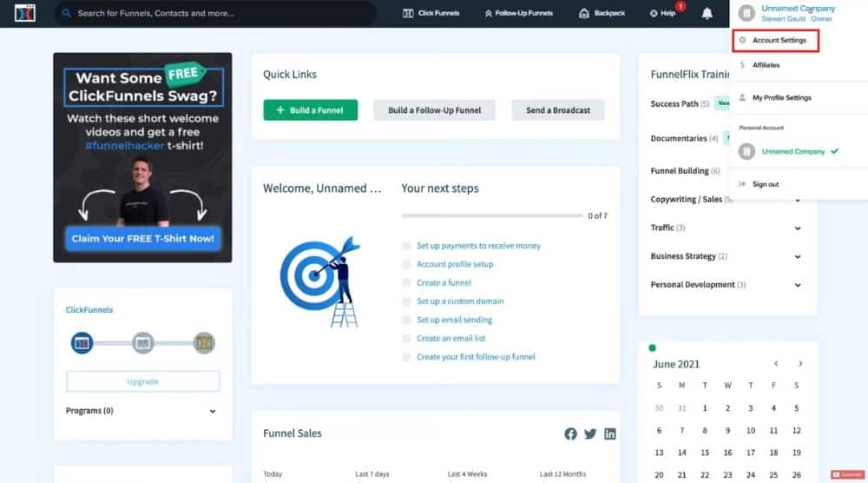Select June 23 in the calendar

pos(727,474)
